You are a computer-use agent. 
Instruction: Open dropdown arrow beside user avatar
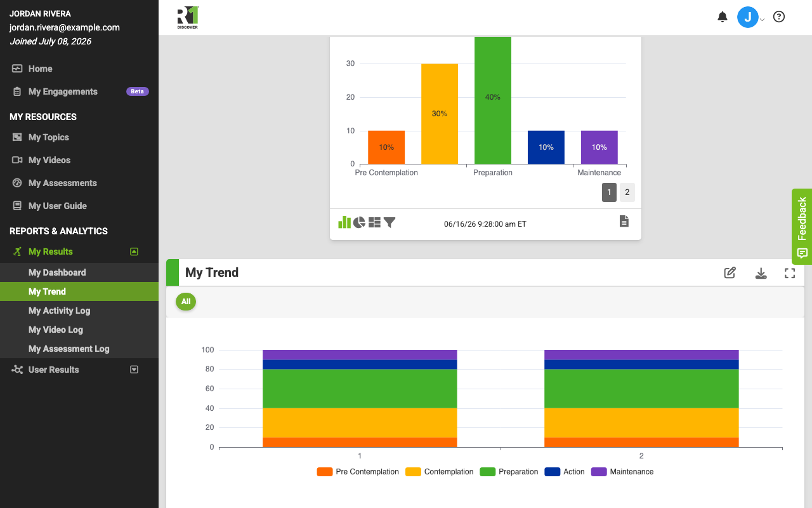[x=763, y=20]
